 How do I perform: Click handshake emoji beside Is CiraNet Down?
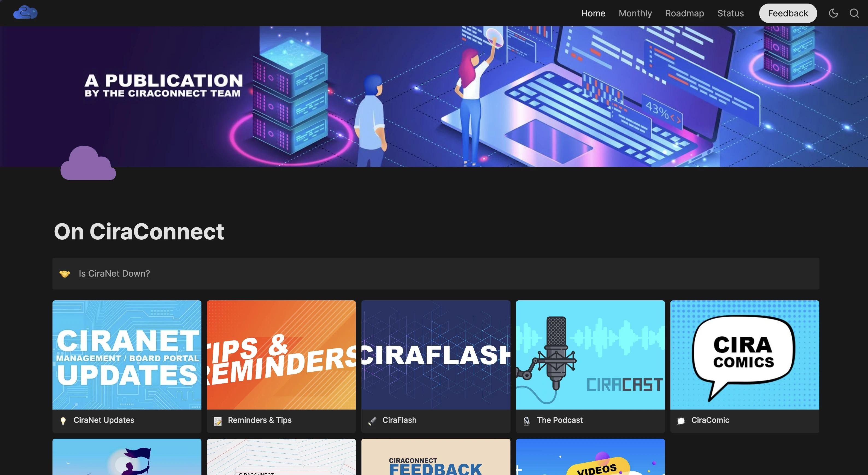tap(65, 274)
